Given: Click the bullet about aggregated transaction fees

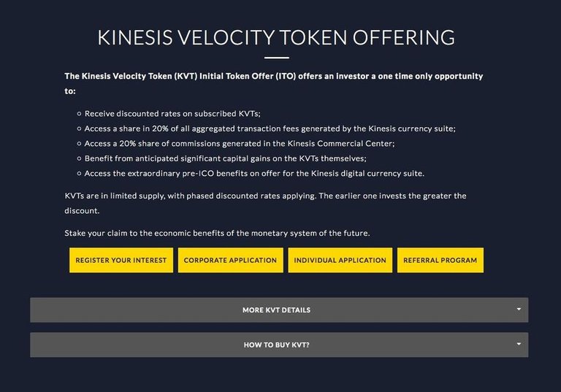Looking at the screenshot, I should (270, 128).
